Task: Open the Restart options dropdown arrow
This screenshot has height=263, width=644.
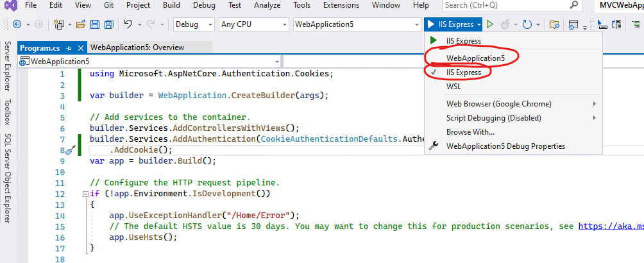Action: point(538,24)
